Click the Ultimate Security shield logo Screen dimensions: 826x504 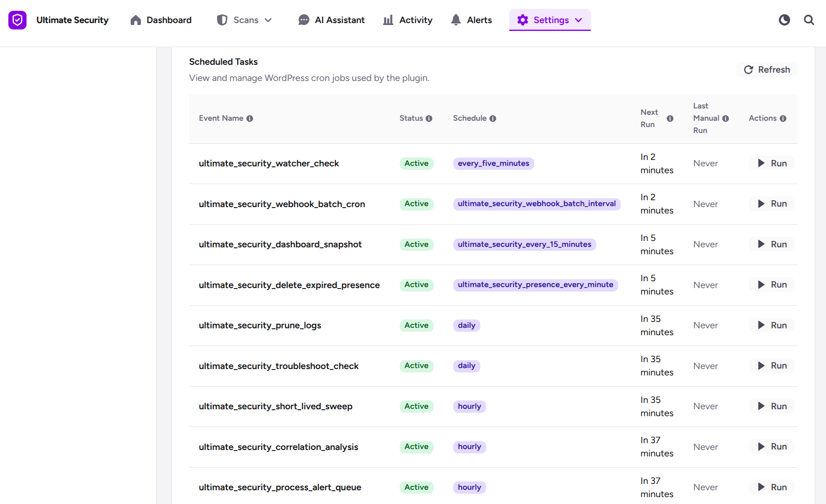click(x=17, y=20)
